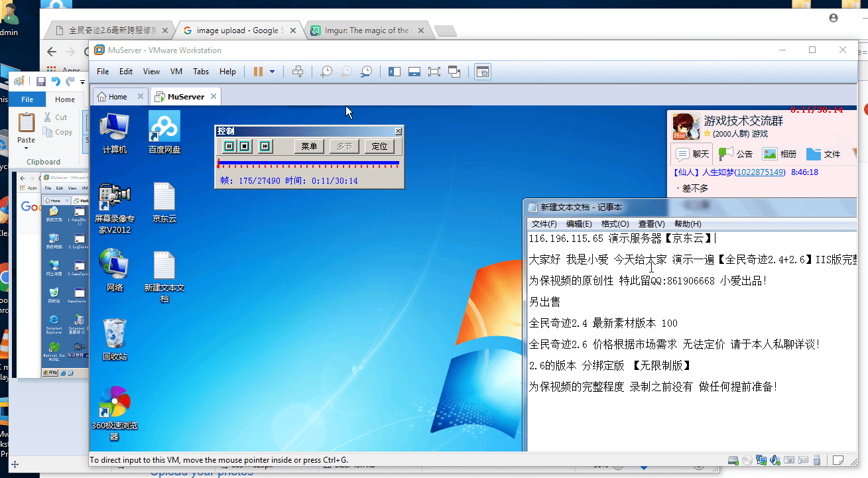This screenshot has width=868, height=478.
Task: Switch to the Imgur browser tab
Action: (x=369, y=30)
